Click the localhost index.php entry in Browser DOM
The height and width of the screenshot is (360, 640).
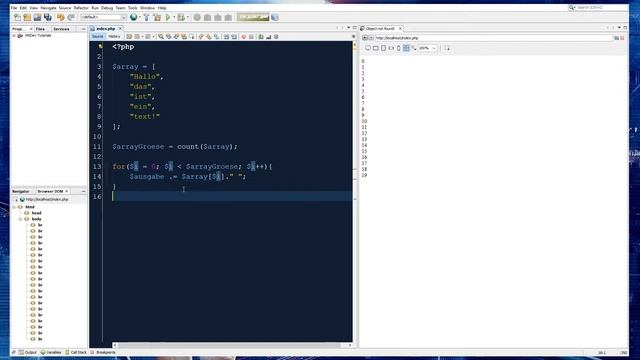click(47, 200)
